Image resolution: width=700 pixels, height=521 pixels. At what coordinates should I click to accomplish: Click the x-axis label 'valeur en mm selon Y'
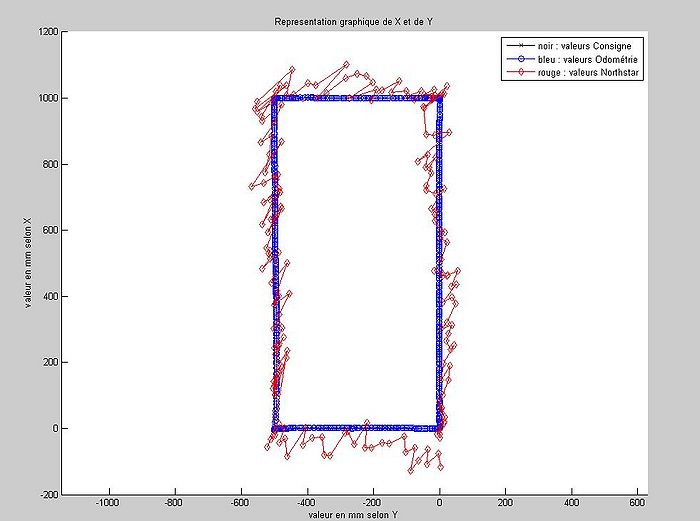click(x=352, y=515)
